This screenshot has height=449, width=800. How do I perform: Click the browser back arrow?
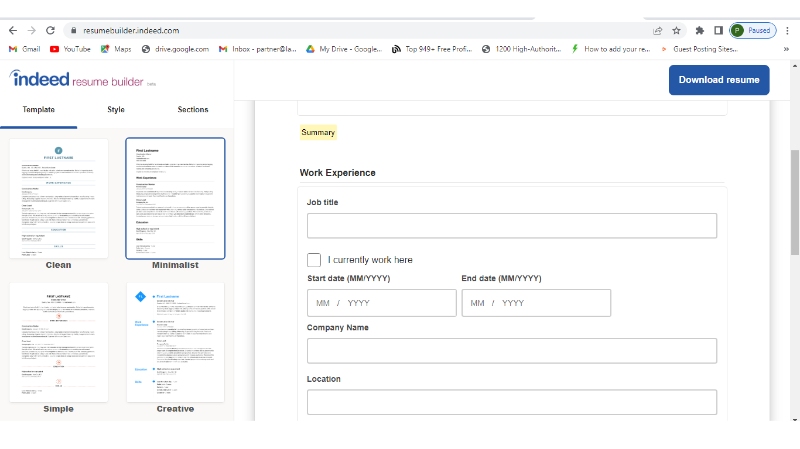click(12, 31)
